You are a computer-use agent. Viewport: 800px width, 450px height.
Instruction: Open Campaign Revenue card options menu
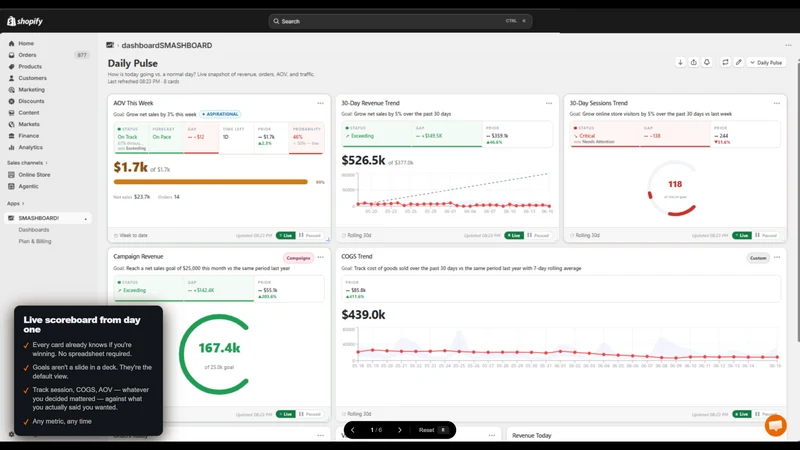[x=320, y=257]
